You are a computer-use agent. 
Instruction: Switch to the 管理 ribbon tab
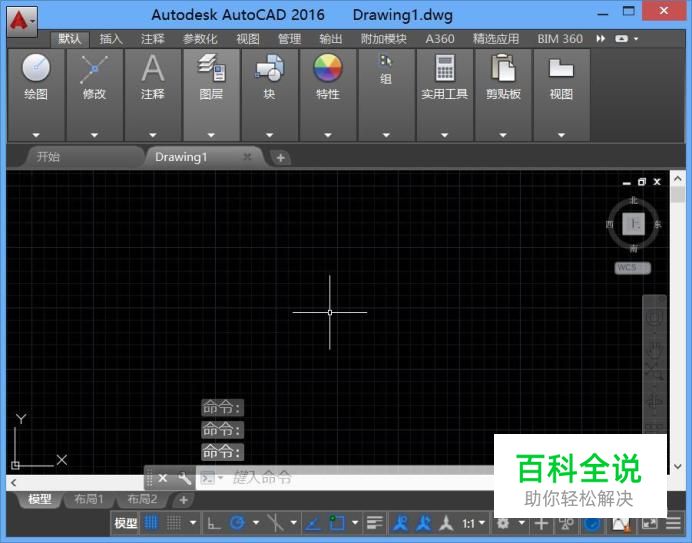click(290, 39)
